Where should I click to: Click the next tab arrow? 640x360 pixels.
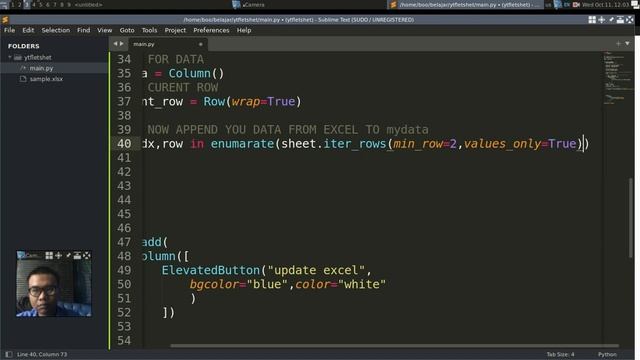121,44
